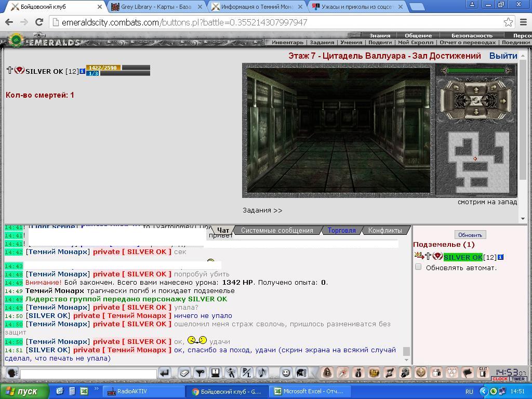Click Темний Монарх name in the 14:42 message
532x399 pixels.
(x=58, y=252)
